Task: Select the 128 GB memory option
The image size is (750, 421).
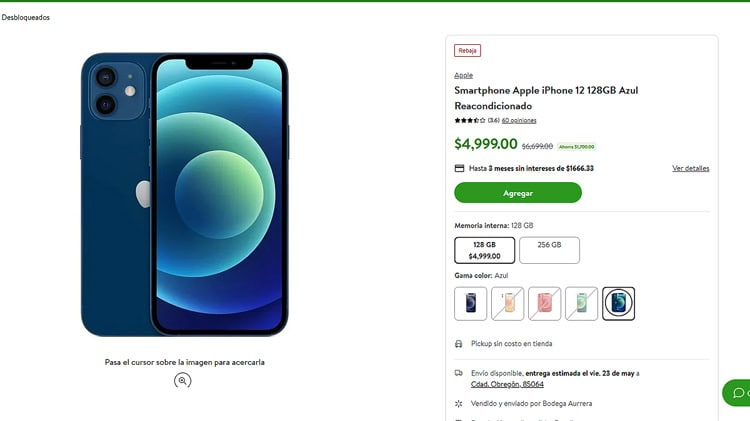Action: click(485, 250)
